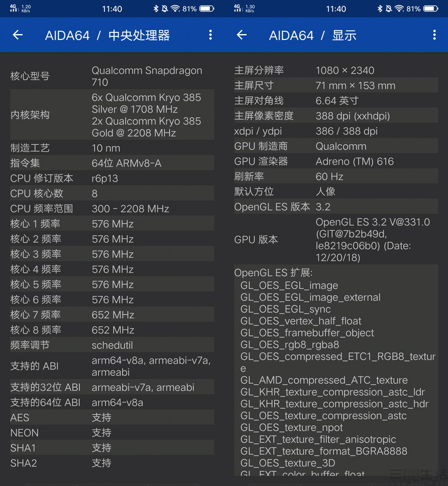Tap the CPU 频率范围 row
The width and height of the screenshot is (448, 486).
tap(112, 209)
